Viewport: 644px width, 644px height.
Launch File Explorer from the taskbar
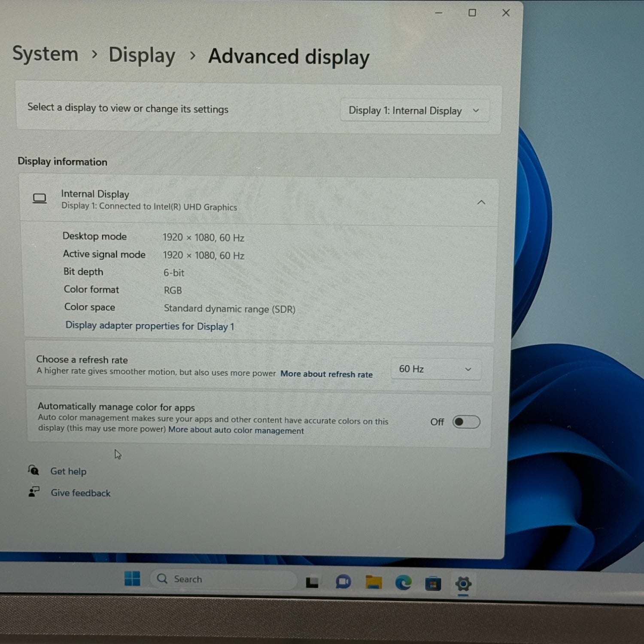pos(374,583)
